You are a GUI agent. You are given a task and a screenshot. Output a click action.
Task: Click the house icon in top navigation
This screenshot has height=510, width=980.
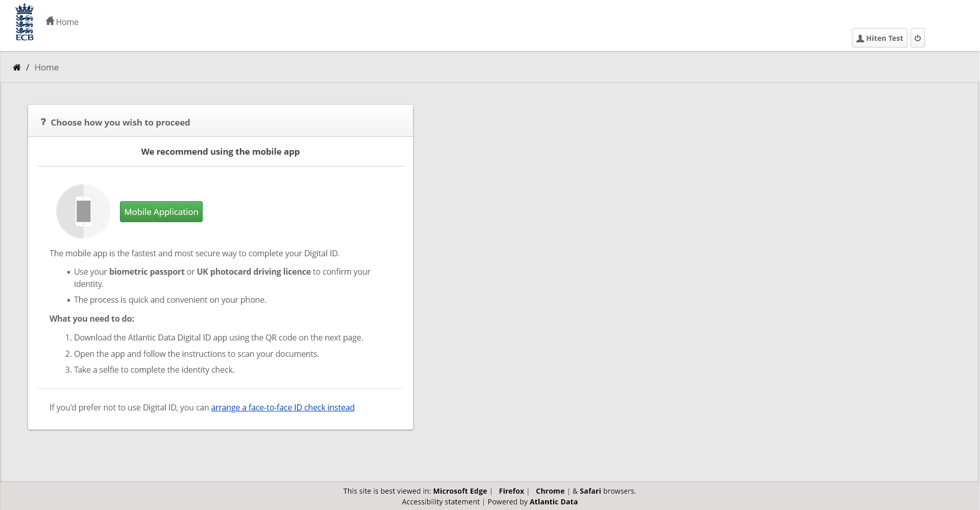point(50,21)
